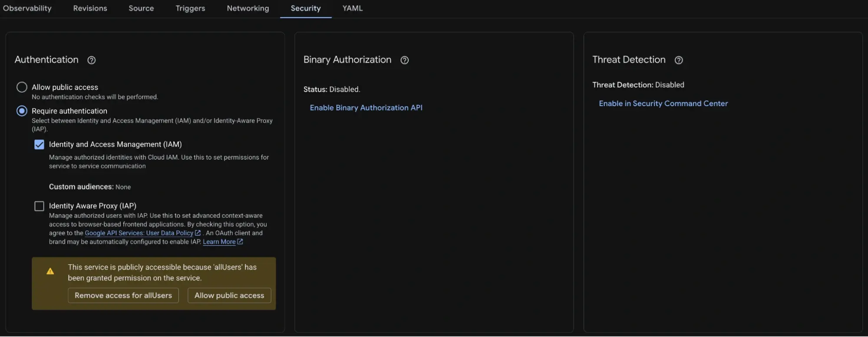Click 'Select between Identity and Access Management' description
The width and height of the screenshot is (868, 337).
click(152, 125)
